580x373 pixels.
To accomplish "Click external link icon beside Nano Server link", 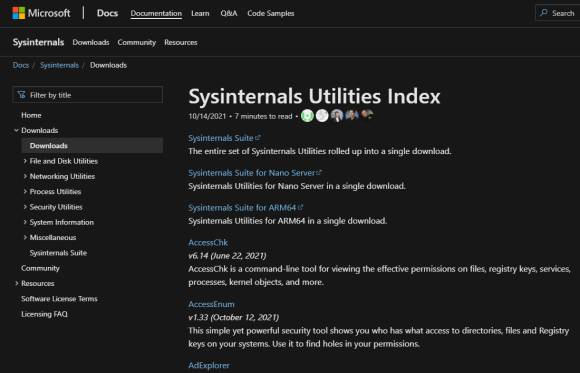I will pyautogui.click(x=319, y=172).
